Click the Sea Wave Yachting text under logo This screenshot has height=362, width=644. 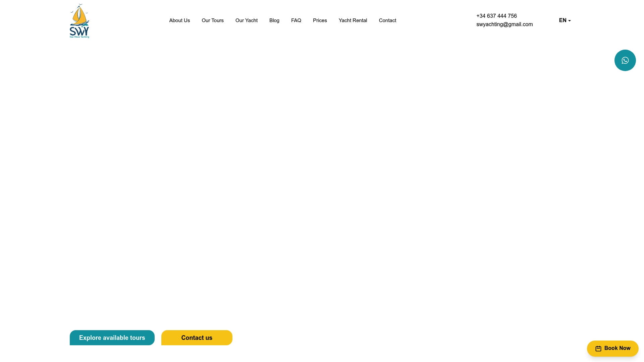tap(79, 36)
